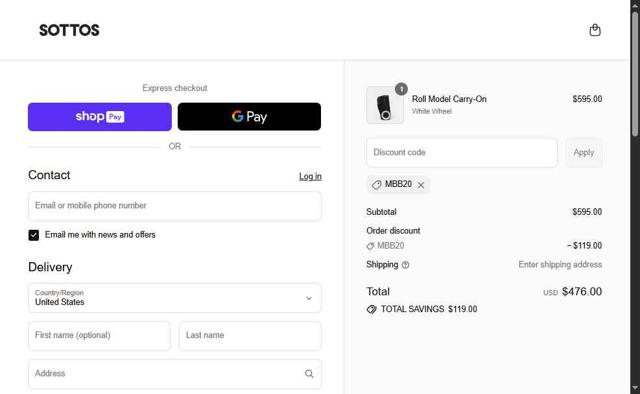This screenshot has height=394, width=640.
Task: Click the Roll Model Carry-On product thumbnail
Action: [x=385, y=105]
